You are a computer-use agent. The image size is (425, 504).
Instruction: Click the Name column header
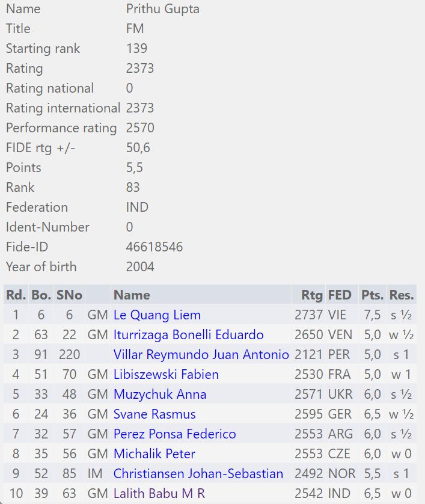tap(132, 295)
